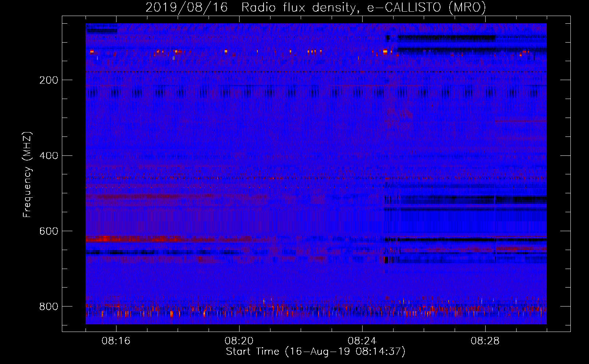This screenshot has height=364, width=589.
Task: Click the plot title 'Radio flux density, e-CALLISTO (MRO)'
Action: (x=364, y=8)
